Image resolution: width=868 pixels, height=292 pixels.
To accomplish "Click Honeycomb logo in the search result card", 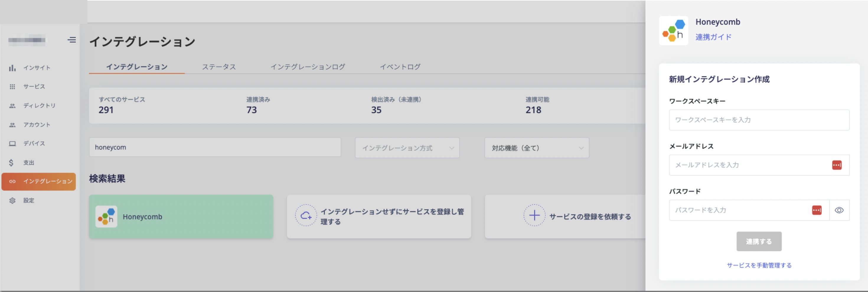I will pyautogui.click(x=106, y=216).
